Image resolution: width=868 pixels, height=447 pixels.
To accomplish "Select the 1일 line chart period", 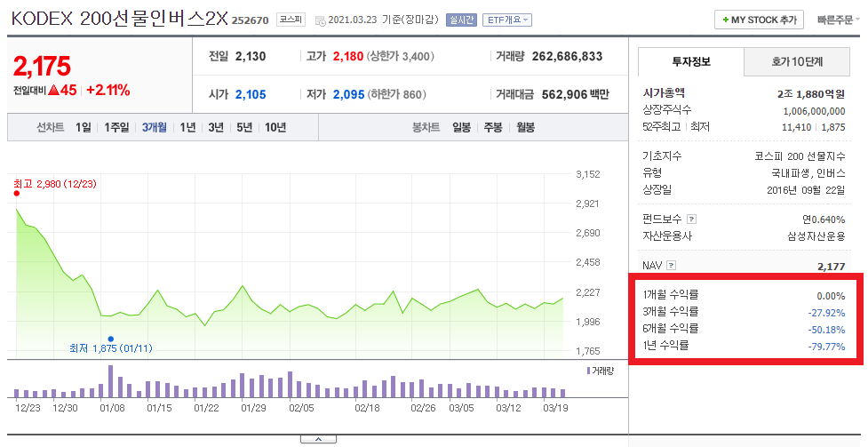I will (83, 127).
